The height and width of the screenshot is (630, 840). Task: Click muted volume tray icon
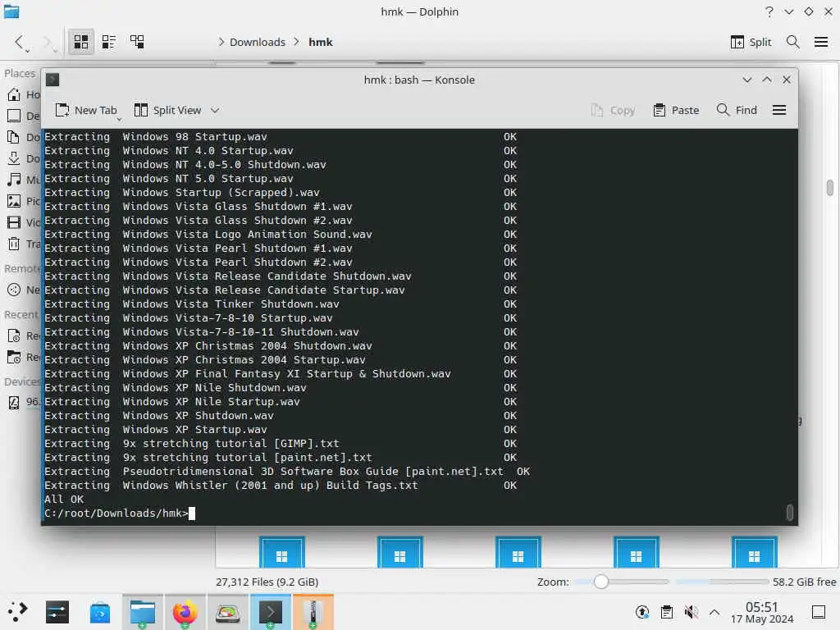click(x=691, y=612)
